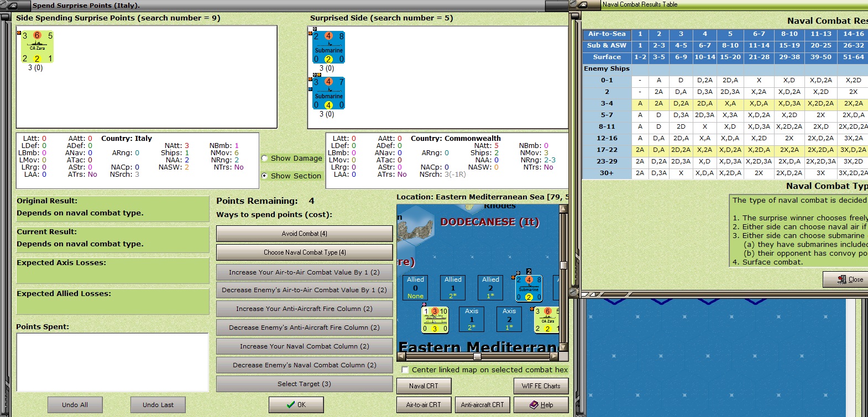Click the Axis 1 sea box on the map
Viewport: 868px width, 417px height.
coord(472,319)
